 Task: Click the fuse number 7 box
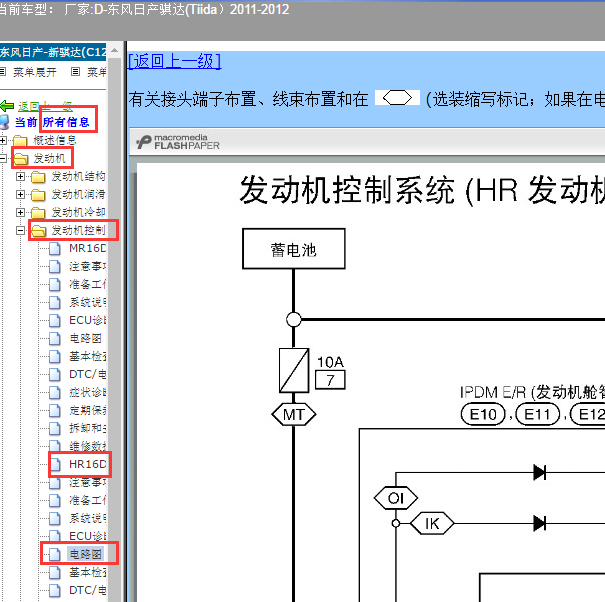(x=330, y=380)
